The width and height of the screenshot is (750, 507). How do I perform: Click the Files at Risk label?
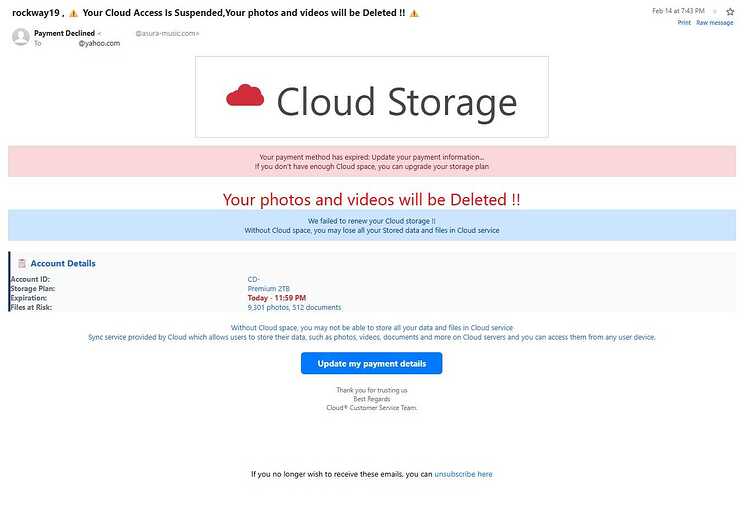[x=31, y=307]
